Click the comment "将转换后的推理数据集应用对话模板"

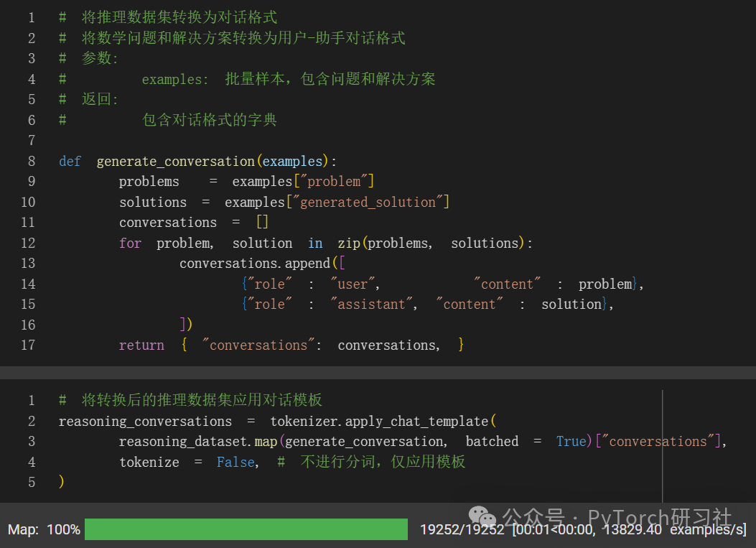tap(202, 400)
